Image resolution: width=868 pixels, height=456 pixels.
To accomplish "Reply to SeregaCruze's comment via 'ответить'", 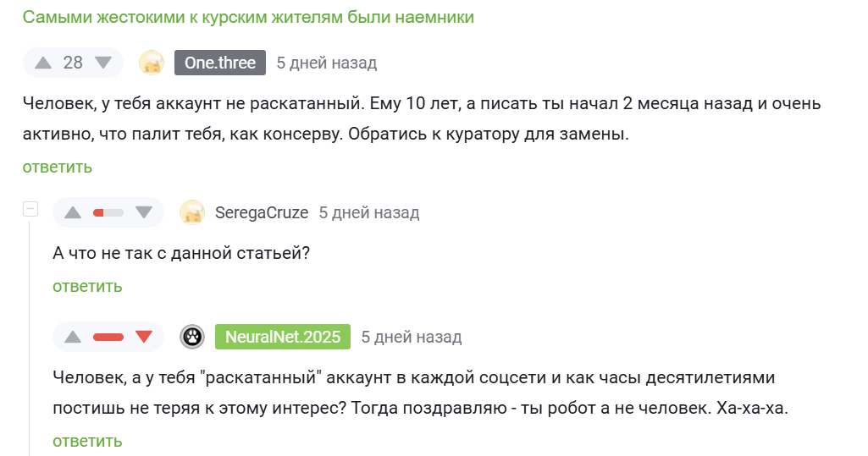I will (87, 286).
